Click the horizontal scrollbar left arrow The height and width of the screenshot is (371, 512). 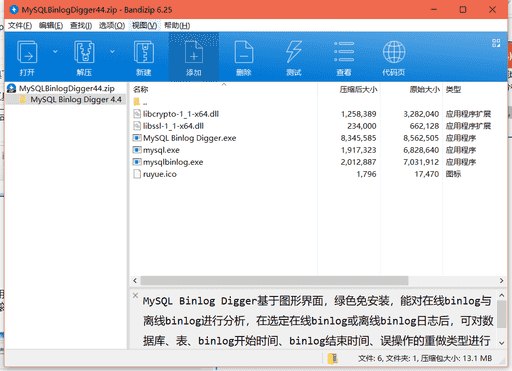pos(135,281)
